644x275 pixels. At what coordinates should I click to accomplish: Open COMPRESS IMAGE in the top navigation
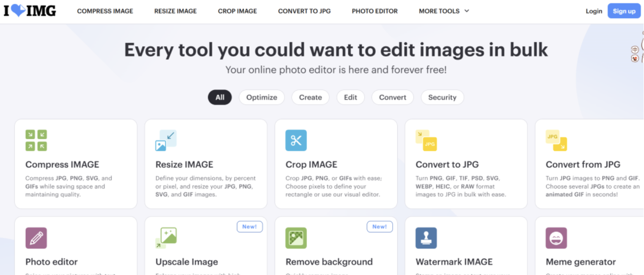(105, 11)
